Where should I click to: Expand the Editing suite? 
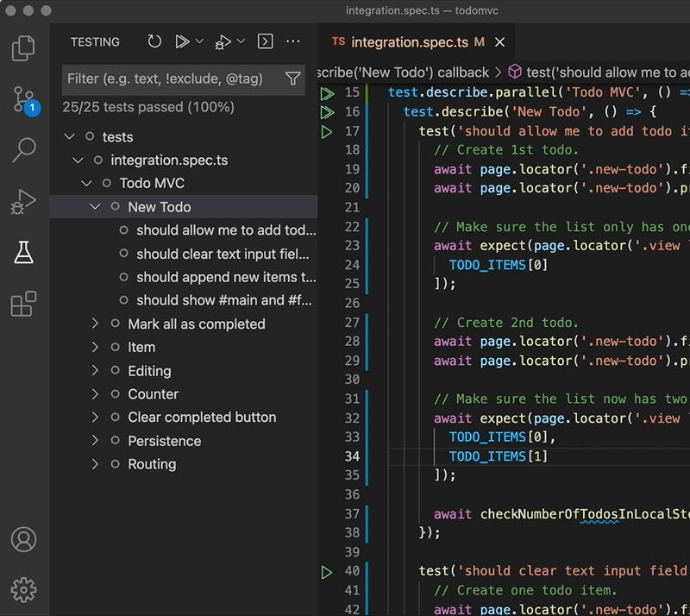[95, 370]
